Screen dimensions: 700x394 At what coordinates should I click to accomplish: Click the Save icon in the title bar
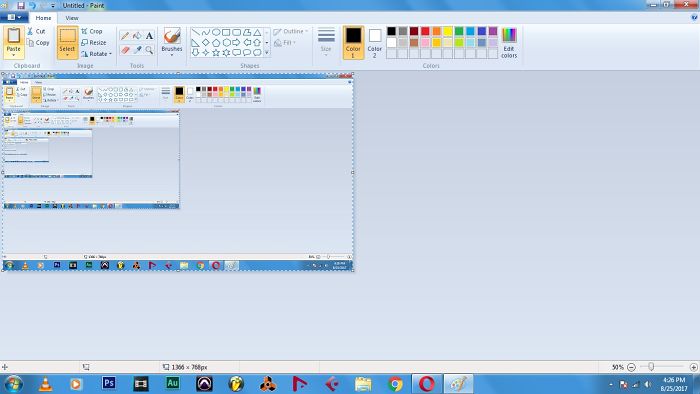(21, 6)
